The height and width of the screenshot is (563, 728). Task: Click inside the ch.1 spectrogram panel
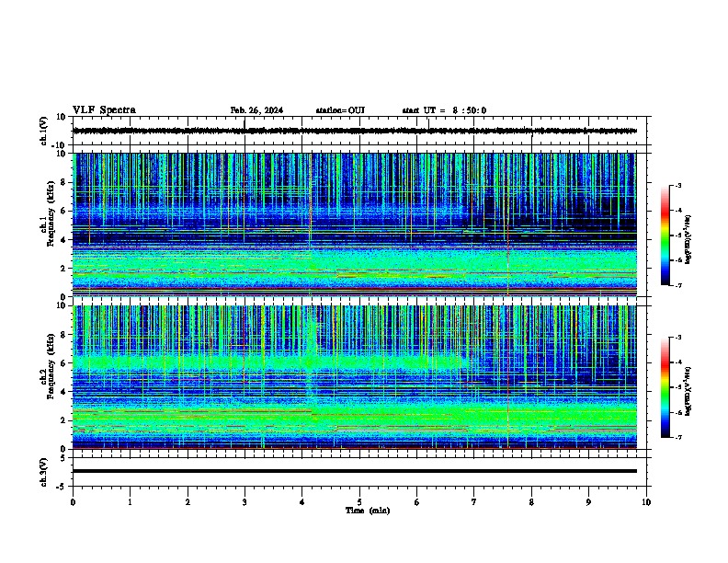(354, 224)
